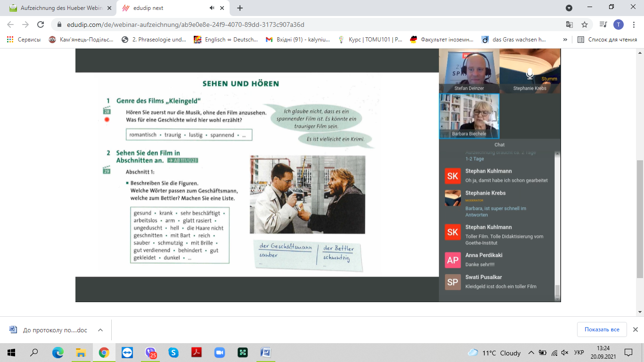
Task: Expand options for downloaded doc file
Action: click(100, 330)
